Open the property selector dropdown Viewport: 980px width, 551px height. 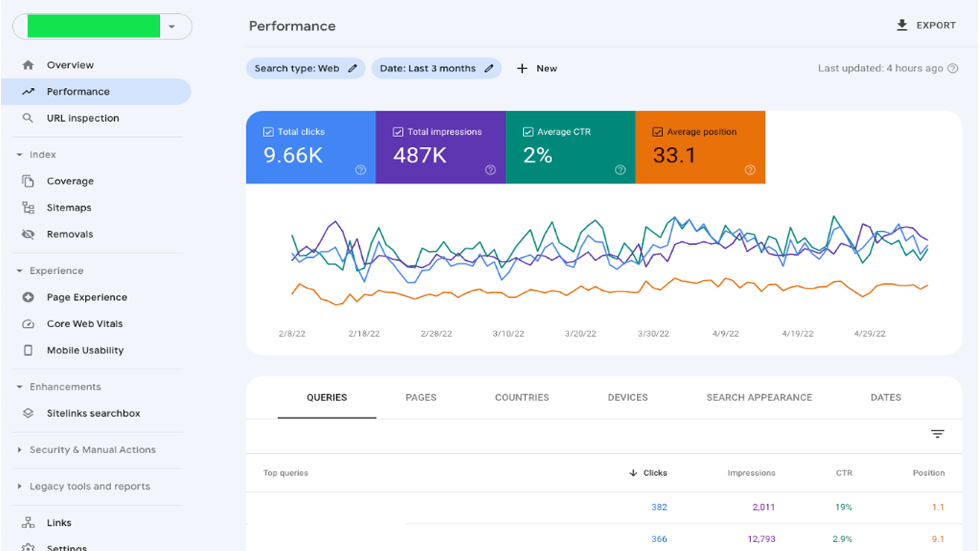pyautogui.click(x=171, y=27)
